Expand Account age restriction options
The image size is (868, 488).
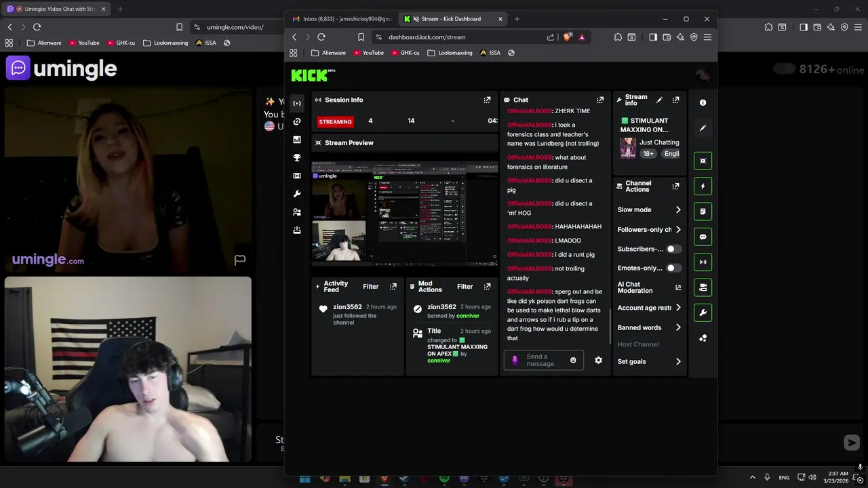coord(650,308)
